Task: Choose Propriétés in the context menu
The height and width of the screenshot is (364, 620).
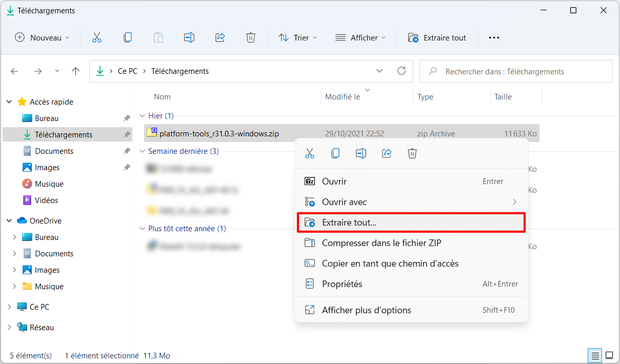Action: (411, 284)
